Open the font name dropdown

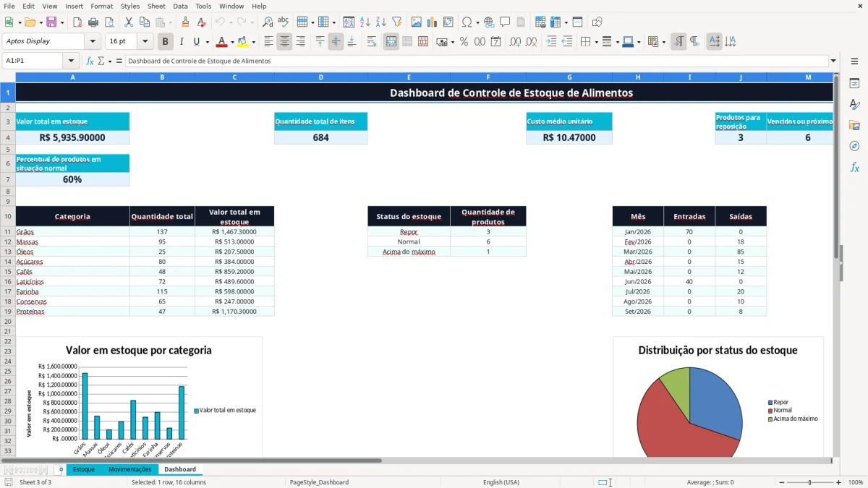[x=93, y=42]
